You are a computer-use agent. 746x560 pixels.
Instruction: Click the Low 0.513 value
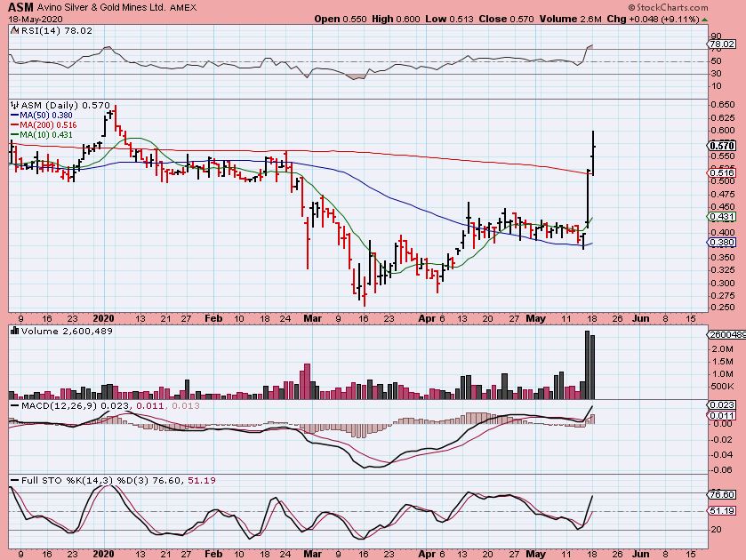click(x=449, y=19)
